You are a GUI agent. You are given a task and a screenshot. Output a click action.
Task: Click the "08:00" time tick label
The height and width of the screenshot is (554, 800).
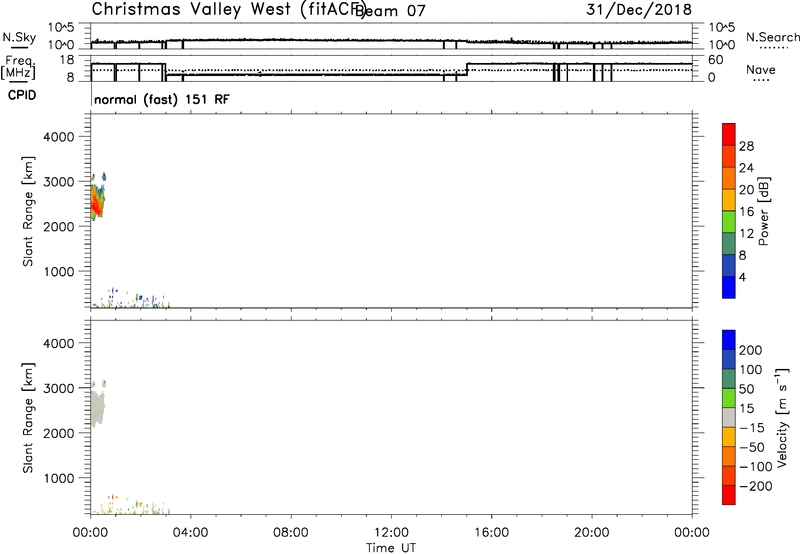point(291,533)
